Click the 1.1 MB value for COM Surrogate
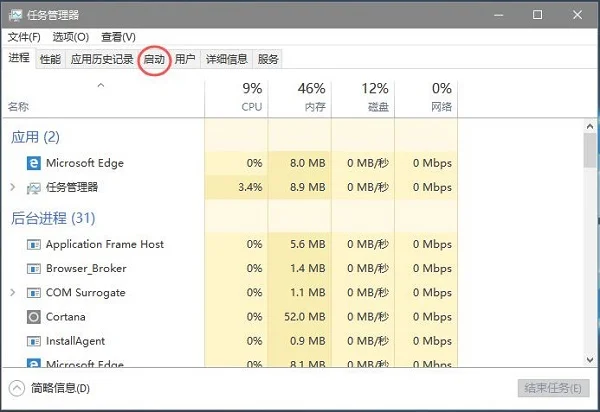 (308, 293)
